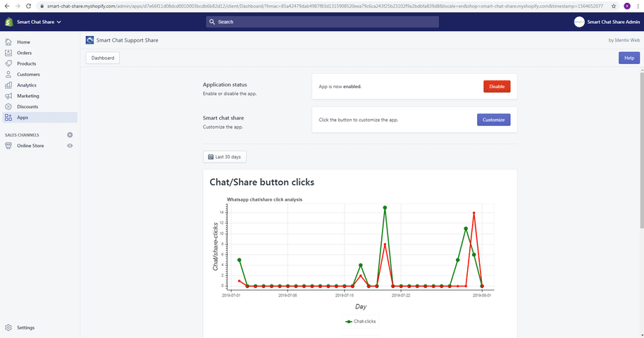Image resolution: width=644 pixels, height=338 pixels.
Task: Open the Marketing megaphone icon
Action: (8, 96)
